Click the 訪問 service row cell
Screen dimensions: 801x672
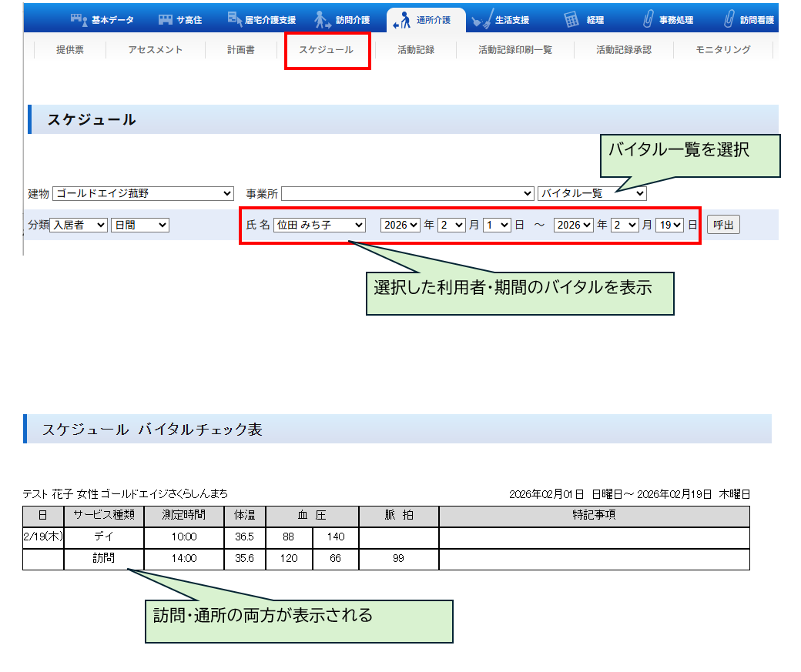tap(104, 559)
